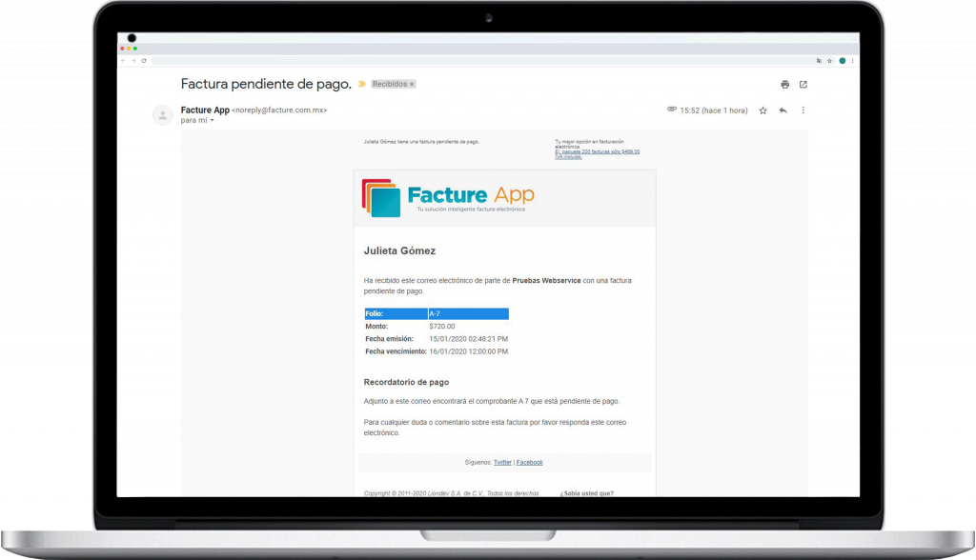Click the sender's avatar image

[162, 114]
